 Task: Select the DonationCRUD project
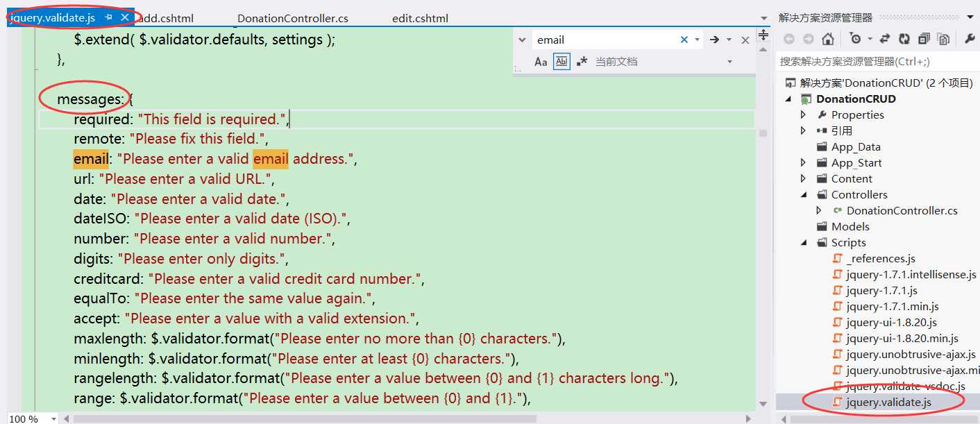point(856,99)
